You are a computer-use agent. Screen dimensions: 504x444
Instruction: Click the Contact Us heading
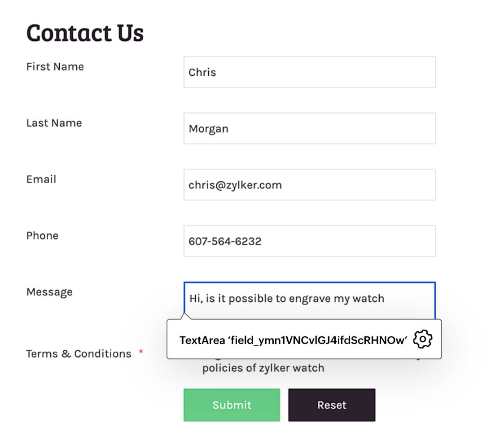[85, 33]
